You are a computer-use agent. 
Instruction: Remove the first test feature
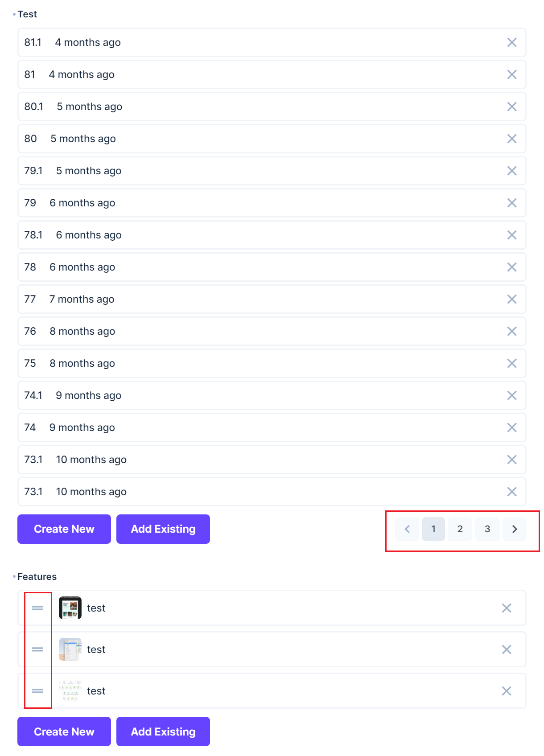[x=507, y=608]
